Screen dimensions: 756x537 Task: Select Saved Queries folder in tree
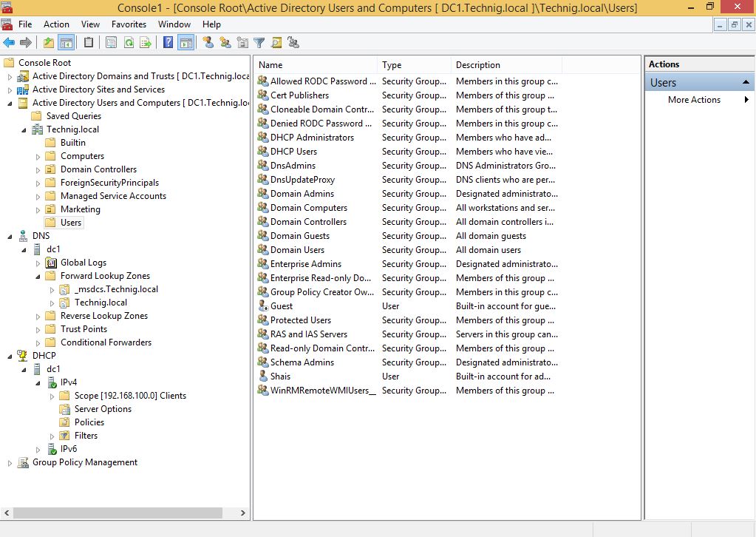click(74, 116)
